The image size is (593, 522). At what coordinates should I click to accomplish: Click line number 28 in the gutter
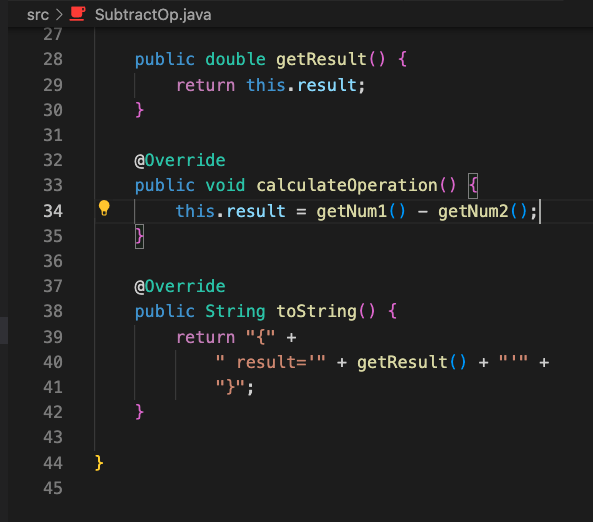coord(53,59)
